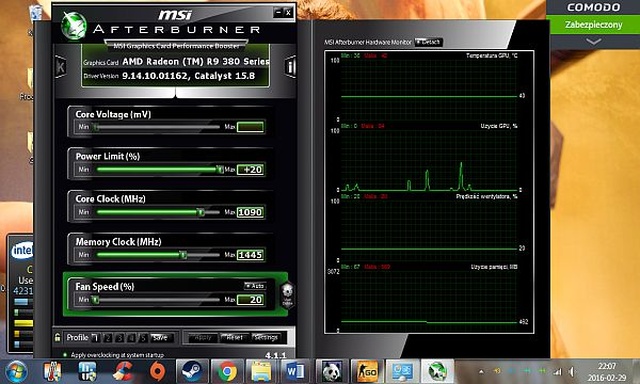Open Google Chrome from the taskbar
This screenshot has height=384, width=640.
pos(227,372)
